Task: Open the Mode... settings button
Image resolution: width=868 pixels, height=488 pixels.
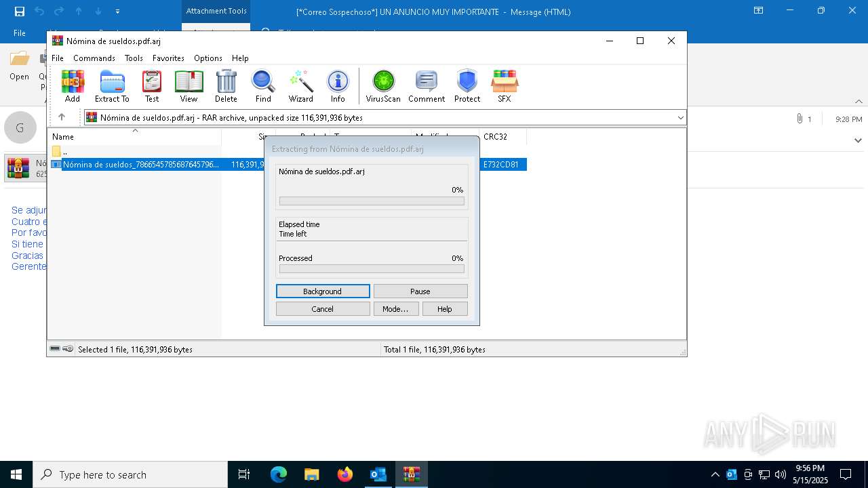Action: pyautogui.click(x=395, y=309)
